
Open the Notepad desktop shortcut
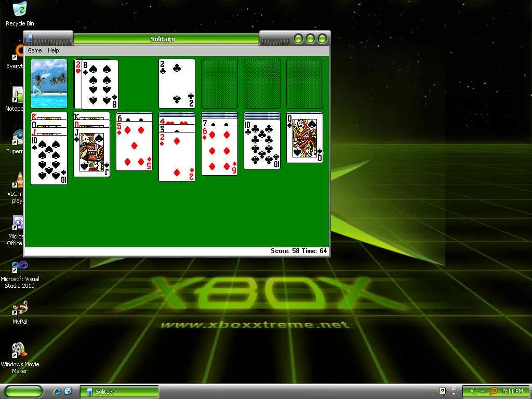pyautogui.click(x=15, y=99)
